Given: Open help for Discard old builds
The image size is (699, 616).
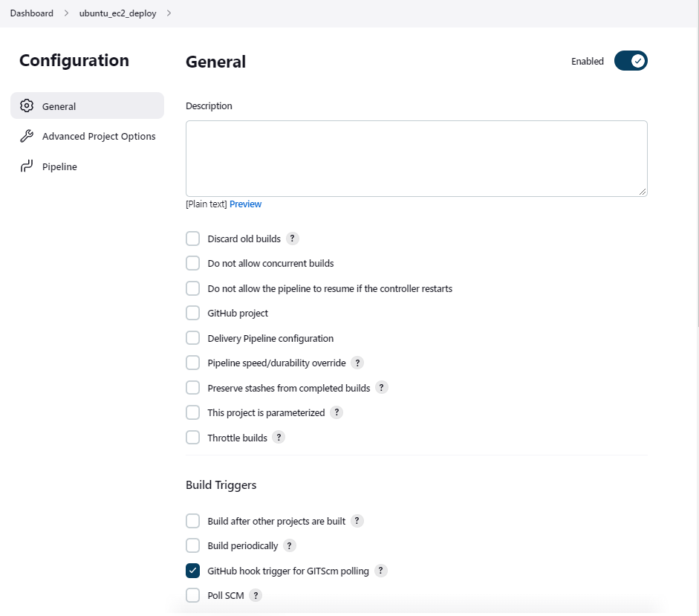Looking at the screenshot, I should pyautogui.click(x=293, y=239).
